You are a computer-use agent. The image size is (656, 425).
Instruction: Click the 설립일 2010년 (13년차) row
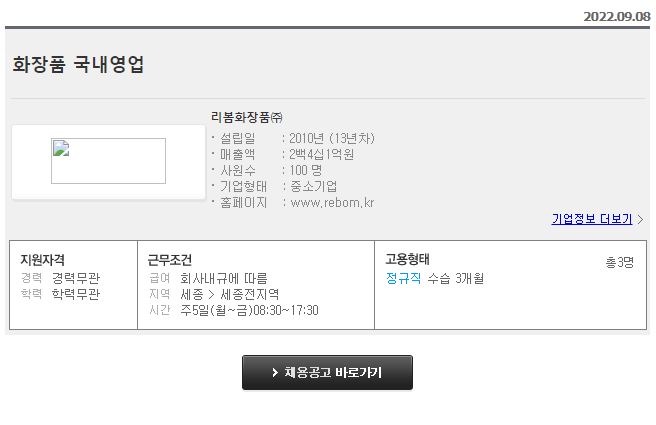tap(293, 138)
